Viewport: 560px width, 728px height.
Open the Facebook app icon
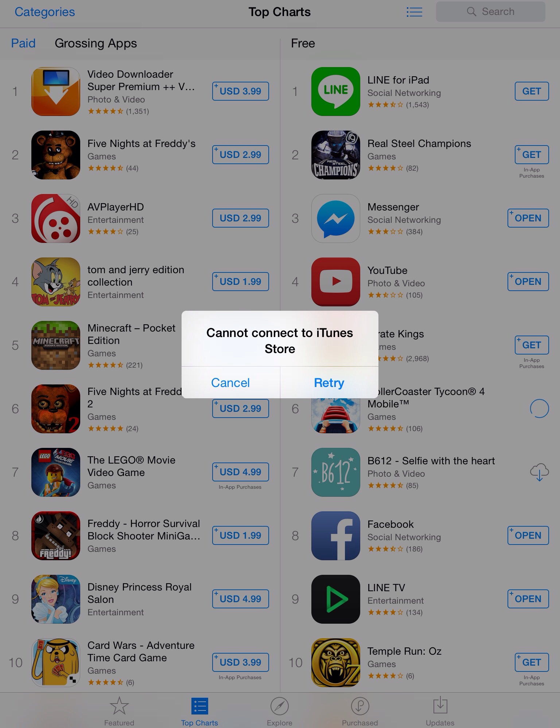[336, 536]
